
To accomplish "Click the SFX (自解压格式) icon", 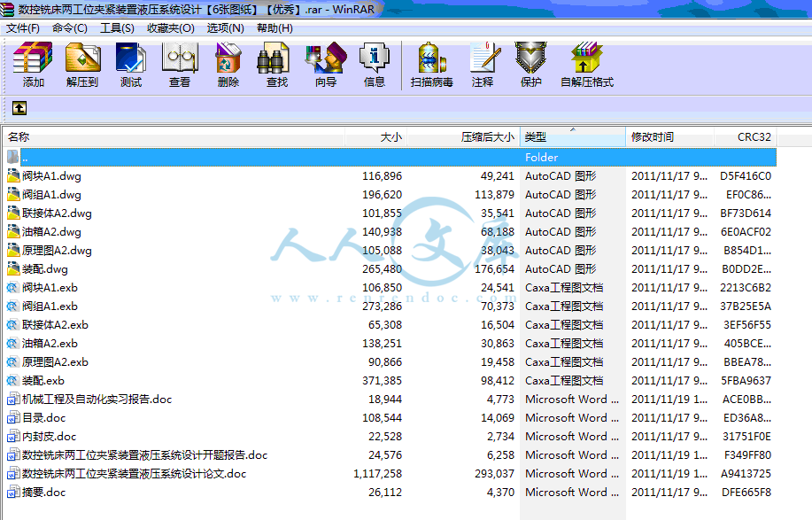I will point(587,57).
